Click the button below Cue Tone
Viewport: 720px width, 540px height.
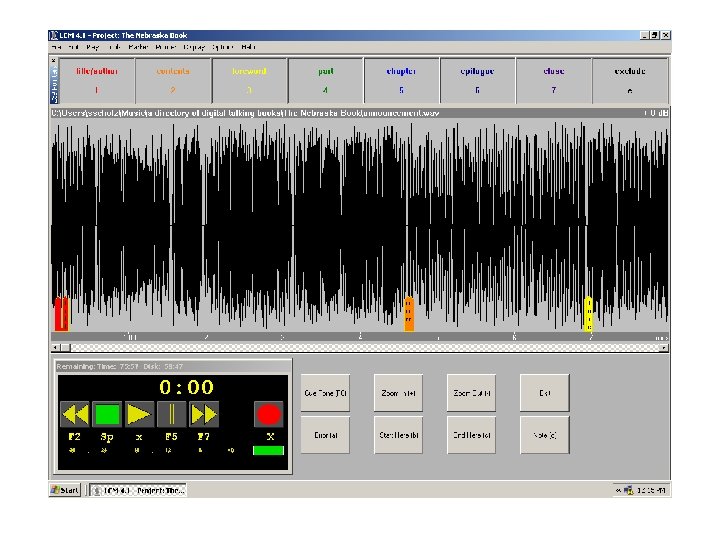325,435
